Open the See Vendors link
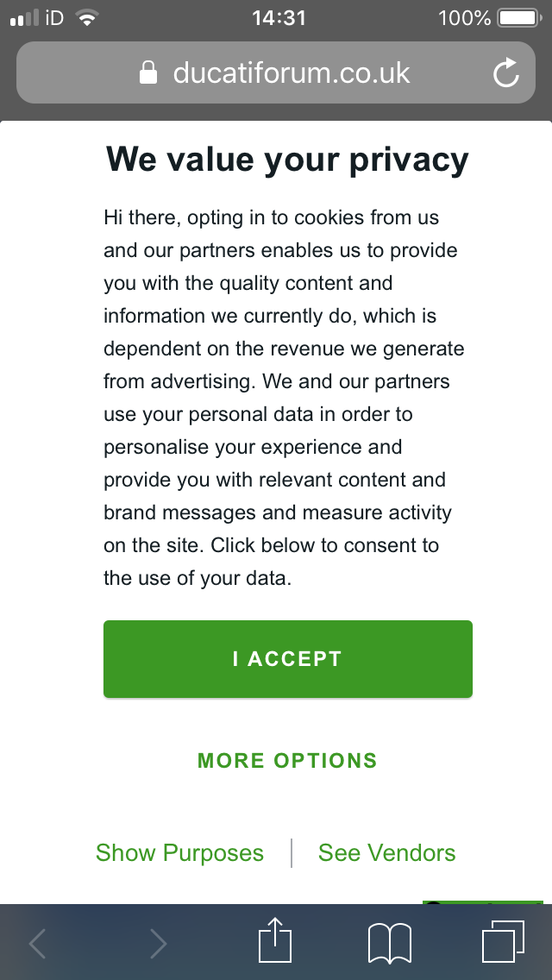552x980 pixels. (386, 853)
